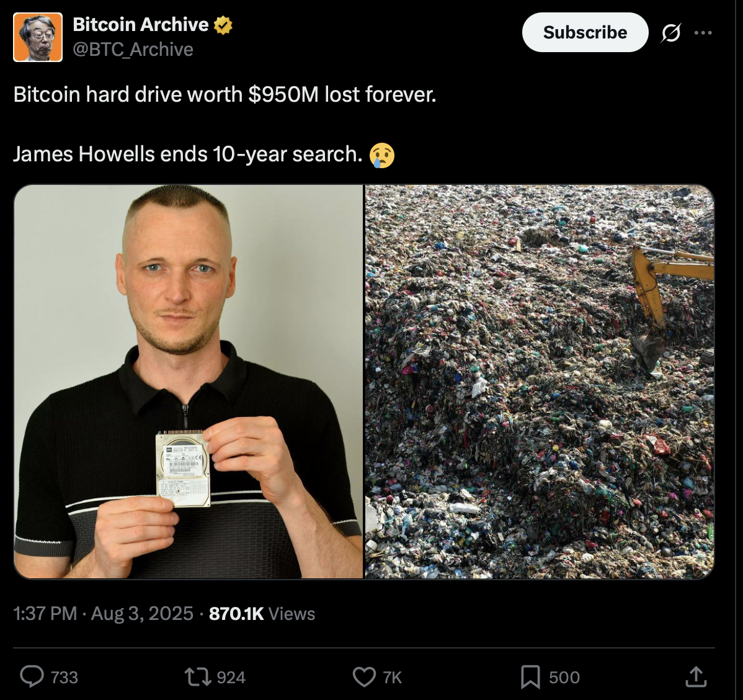The width and height of the screenshot is (743, 700).
Task: Repost the tweet via retweet icon
Action: [198, 677]
